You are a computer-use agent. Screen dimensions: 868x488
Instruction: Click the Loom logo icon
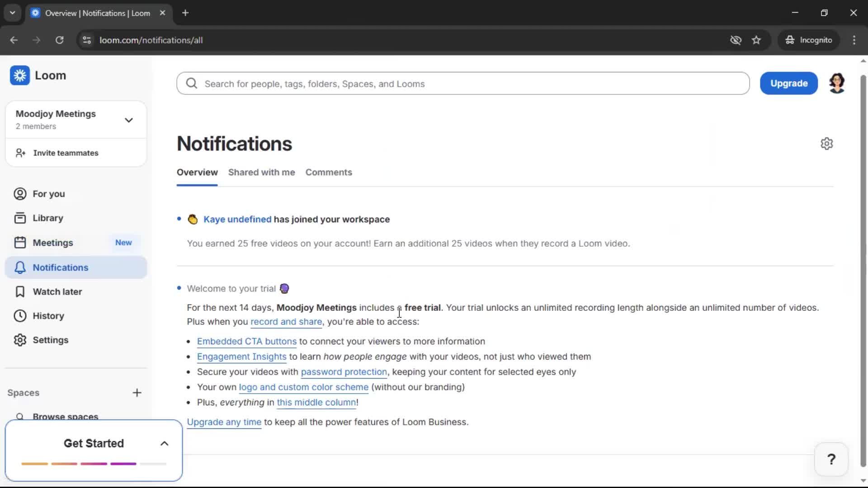19,75
